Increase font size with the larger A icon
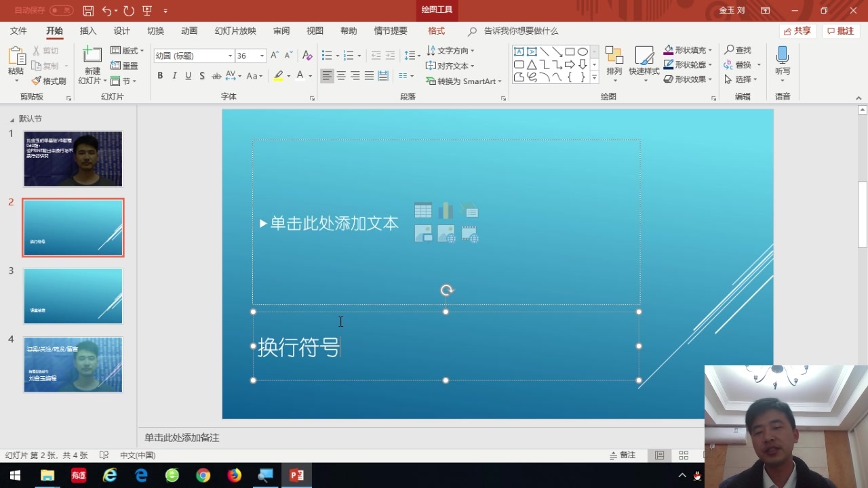This screenshot has width=868, height=488. [x=275, y=56]
